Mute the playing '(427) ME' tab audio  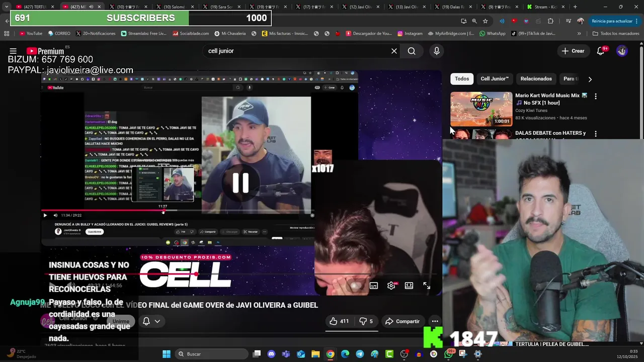tap(91, 7)
